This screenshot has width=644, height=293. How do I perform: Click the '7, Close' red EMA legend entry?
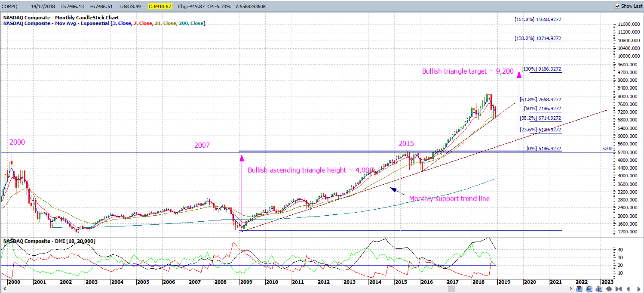143,23
